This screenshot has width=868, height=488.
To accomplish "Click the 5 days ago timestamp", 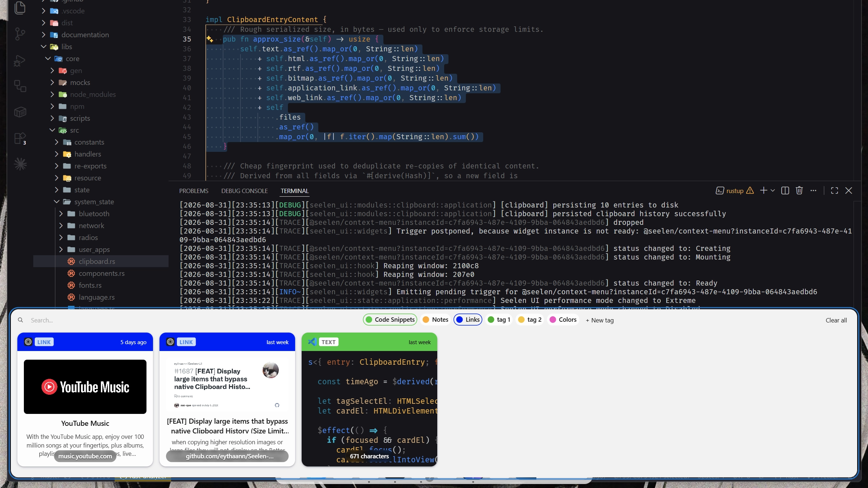I will pos(133,342).
